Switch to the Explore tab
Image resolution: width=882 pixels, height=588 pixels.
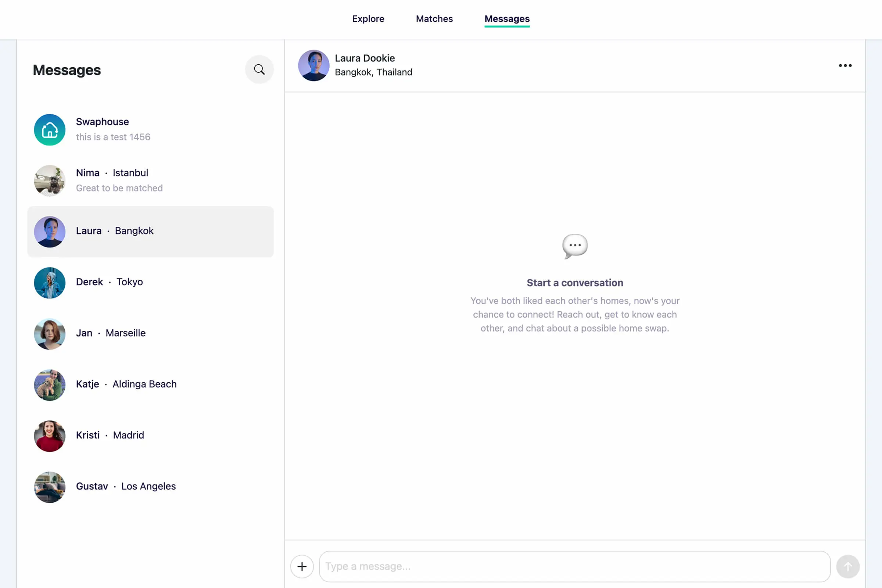[x=368, y=19]
